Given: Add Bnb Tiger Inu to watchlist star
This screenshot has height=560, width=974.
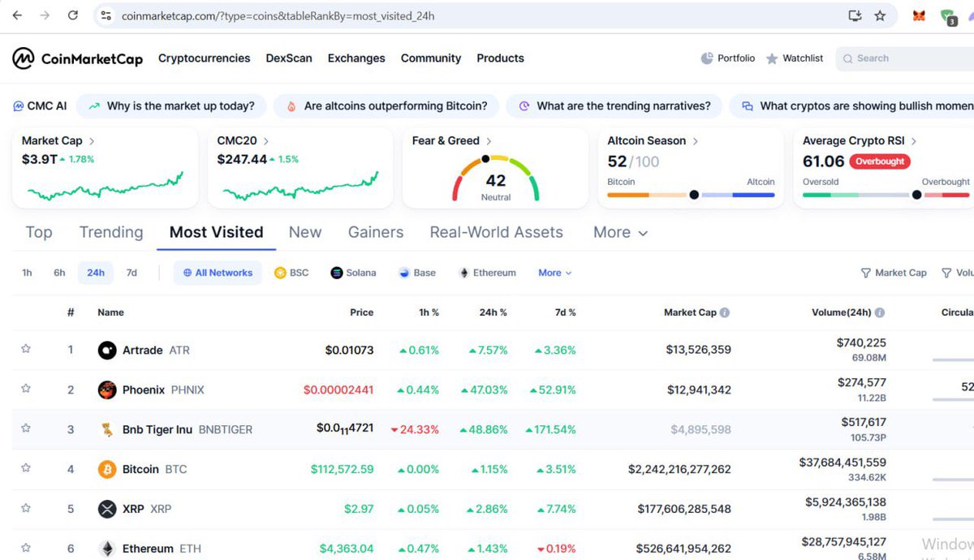Looking at the screenshot, I should tap(26, 428).
